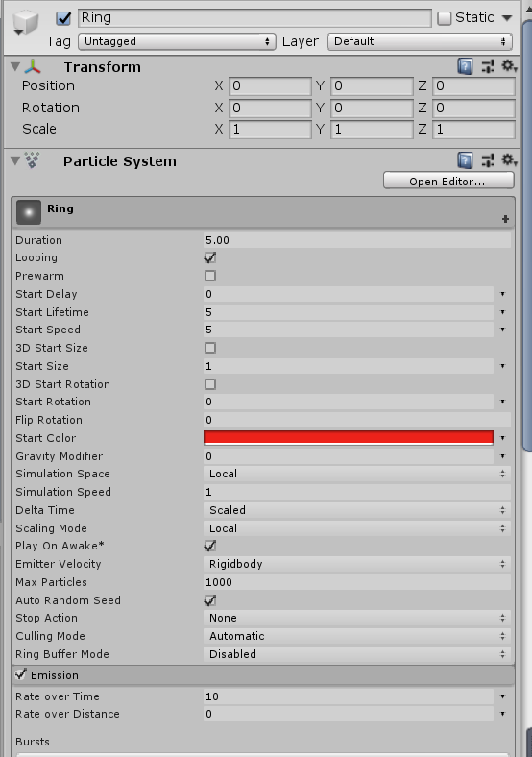
Task: Click the Ring particle material thumbnail
Action: [x=29, y=212]
